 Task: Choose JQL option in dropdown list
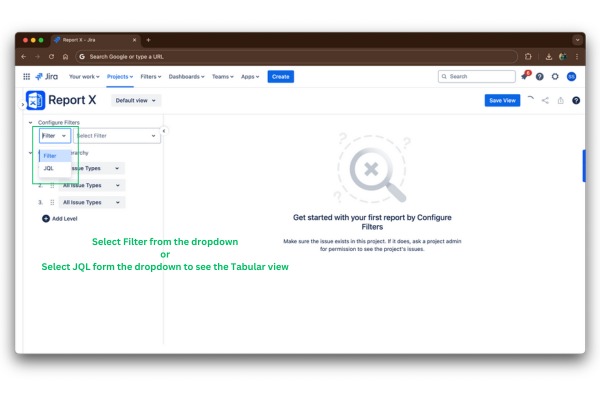[x=55, y=168]
